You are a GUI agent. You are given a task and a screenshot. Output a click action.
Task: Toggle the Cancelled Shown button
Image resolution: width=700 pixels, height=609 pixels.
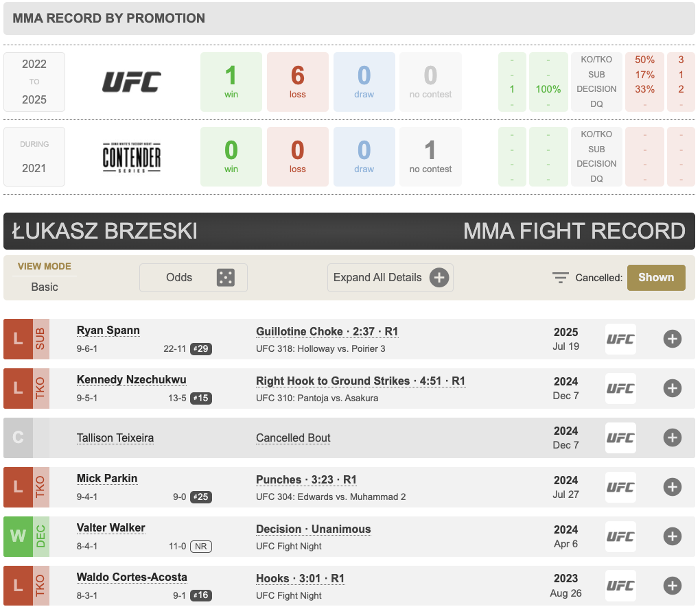pyautogui.click(x=655, y=278)
